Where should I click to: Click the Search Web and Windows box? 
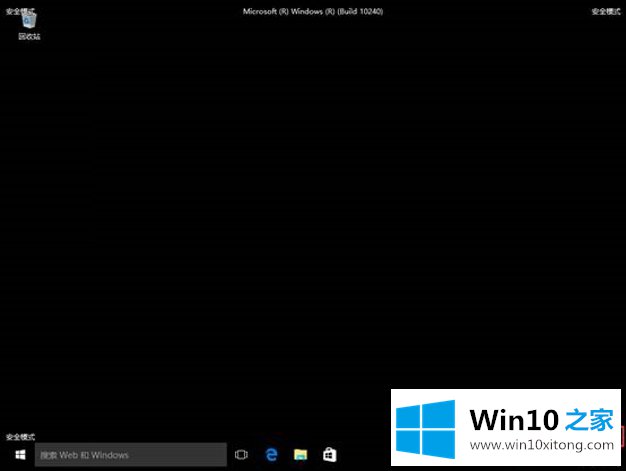click(x=131, y=455)
